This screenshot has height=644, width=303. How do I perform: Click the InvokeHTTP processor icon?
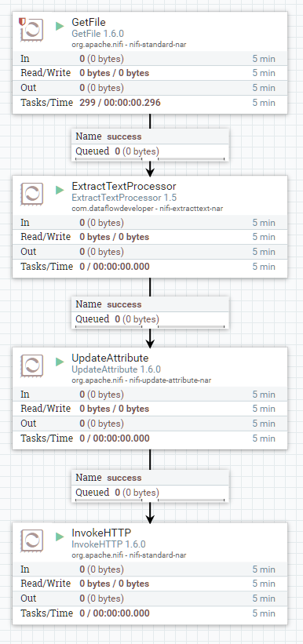click(32, 540)
